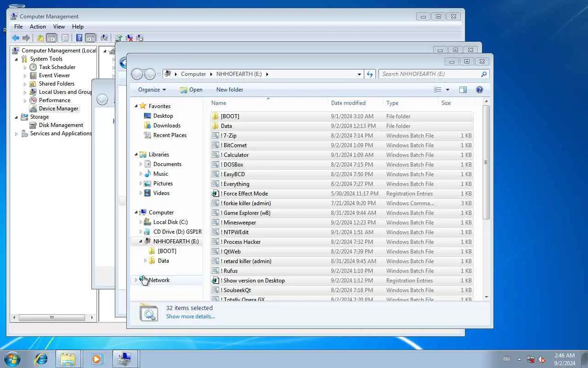Click the Up one level folder icon
The image size is (588, 368).
40,38
